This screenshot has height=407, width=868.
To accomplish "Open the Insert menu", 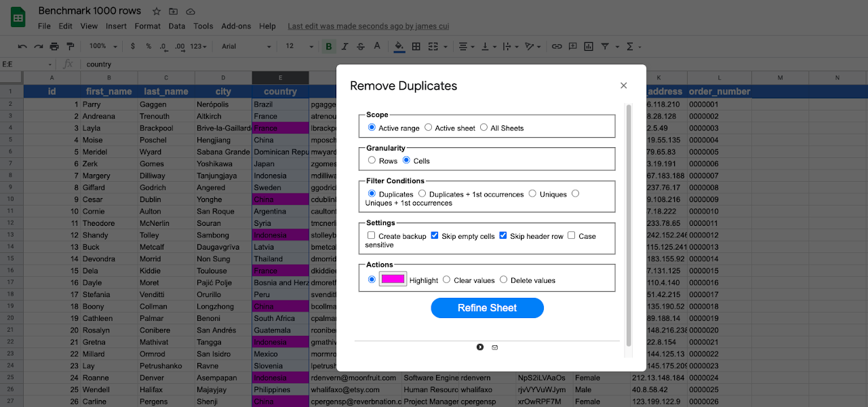I will pyautogui.click(x=116, y=26).
